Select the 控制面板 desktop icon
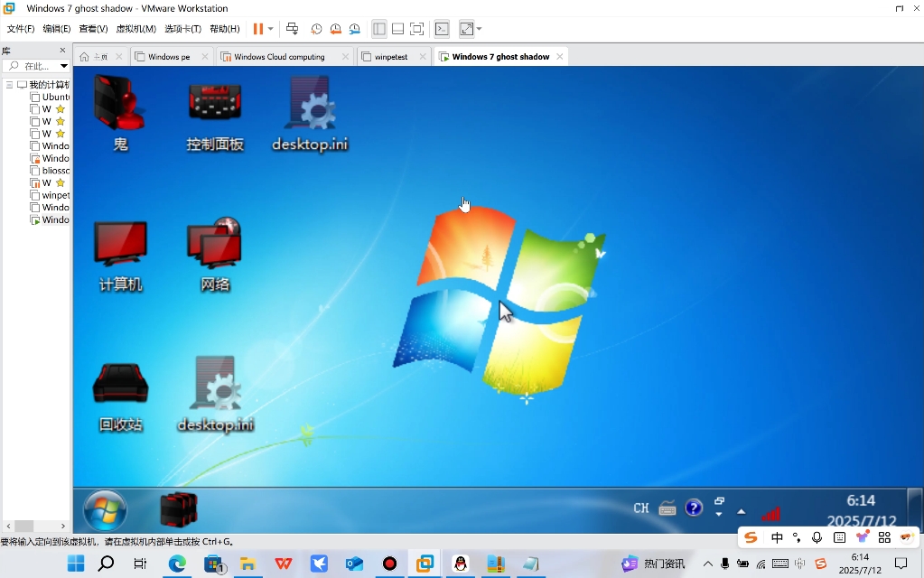Image resolution: width=924 pixels, height=578 pixels. (214, 117)
